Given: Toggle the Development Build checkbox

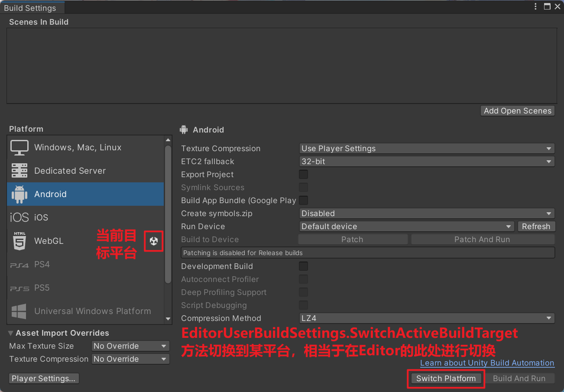Looking at the screenshot, I should pos(304,266).
